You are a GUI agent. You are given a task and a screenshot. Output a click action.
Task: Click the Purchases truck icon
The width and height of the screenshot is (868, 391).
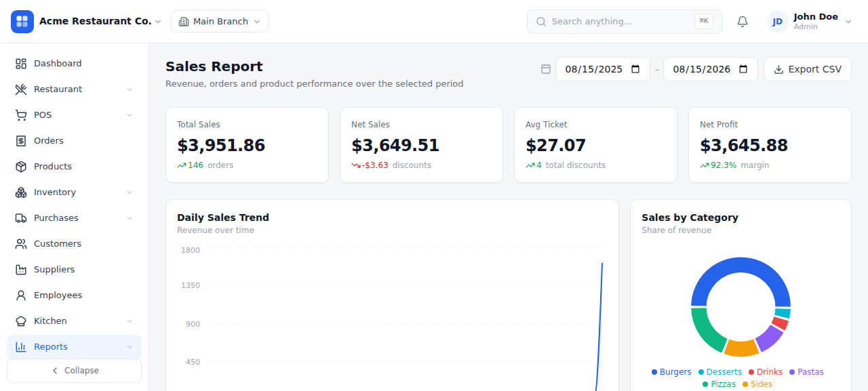21,218
